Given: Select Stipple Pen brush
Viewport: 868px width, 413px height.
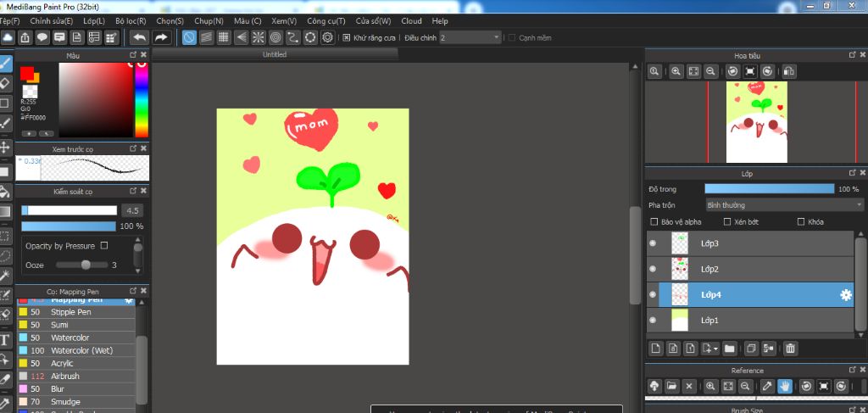Looking at the screenshot, I should click(76, 312).
